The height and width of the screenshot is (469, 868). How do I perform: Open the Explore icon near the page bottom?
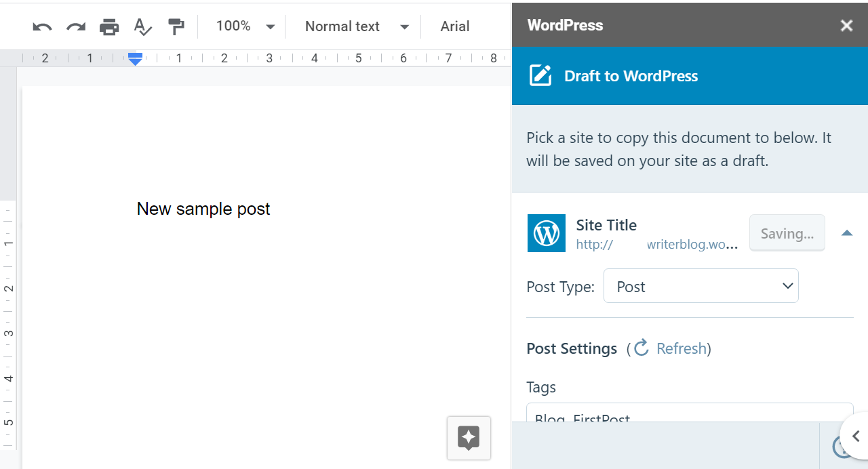click(469, 438)
